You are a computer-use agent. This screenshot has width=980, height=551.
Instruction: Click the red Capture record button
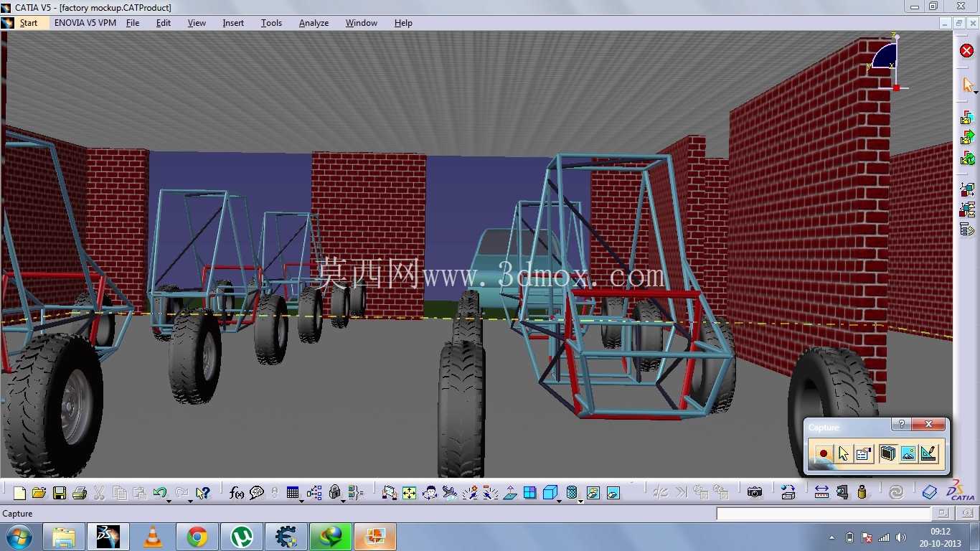[824, 453]
